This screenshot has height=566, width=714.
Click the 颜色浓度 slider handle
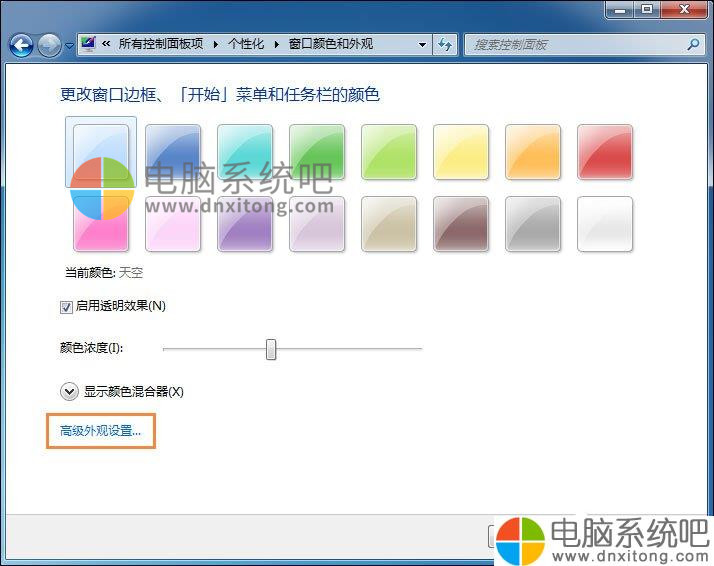[271, 349]
